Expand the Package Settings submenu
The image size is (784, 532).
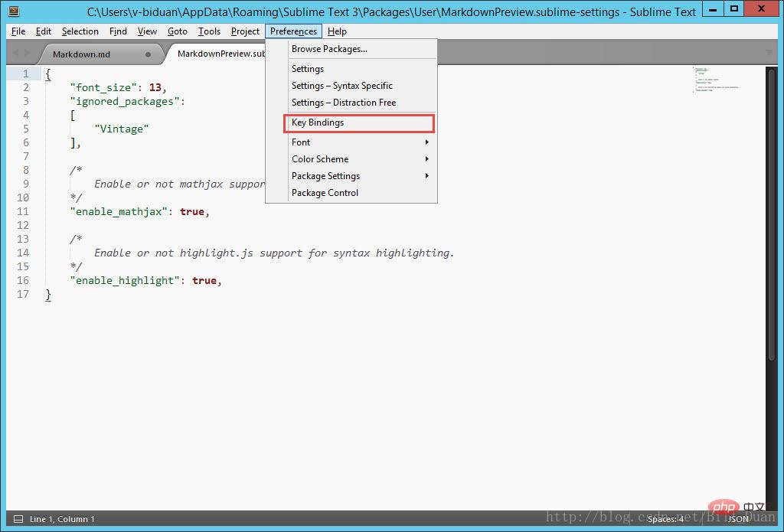[360, 176]
